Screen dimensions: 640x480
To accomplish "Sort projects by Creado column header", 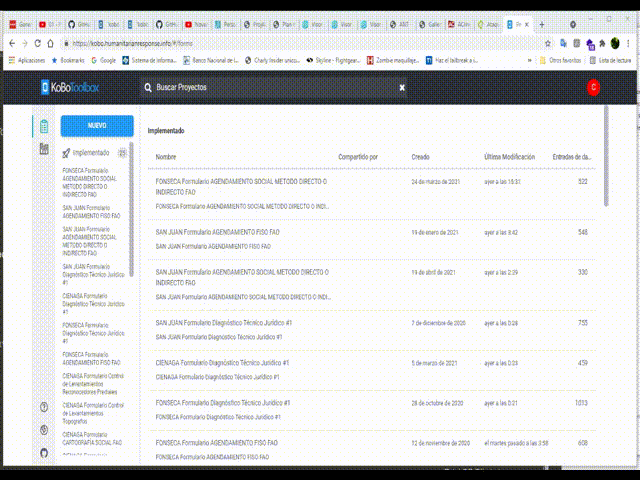I will [420, 157].
